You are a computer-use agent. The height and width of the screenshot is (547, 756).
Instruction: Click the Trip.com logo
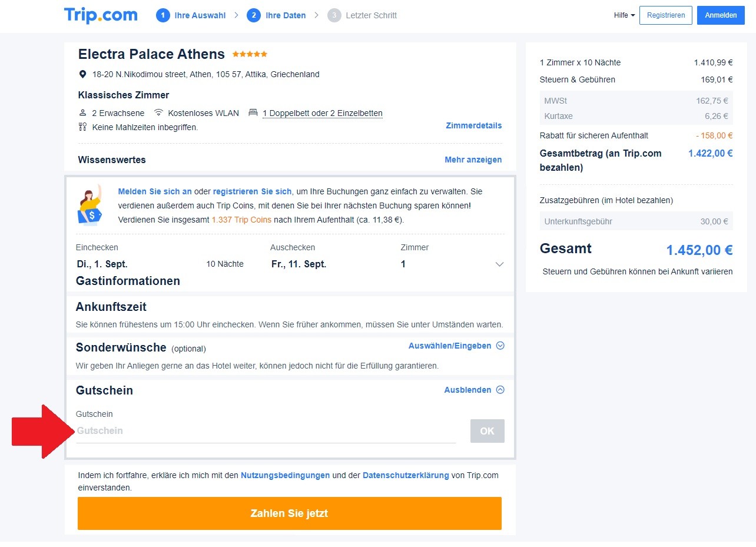tap(101, 15)
